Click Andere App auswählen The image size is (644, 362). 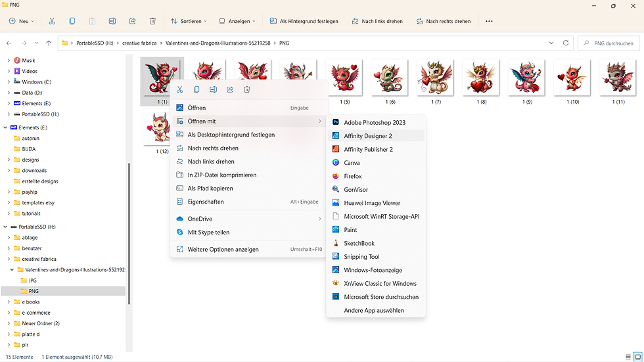tap(376, 310)
